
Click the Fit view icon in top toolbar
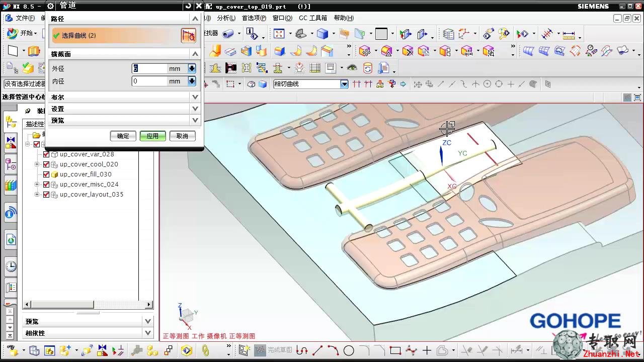279,34
